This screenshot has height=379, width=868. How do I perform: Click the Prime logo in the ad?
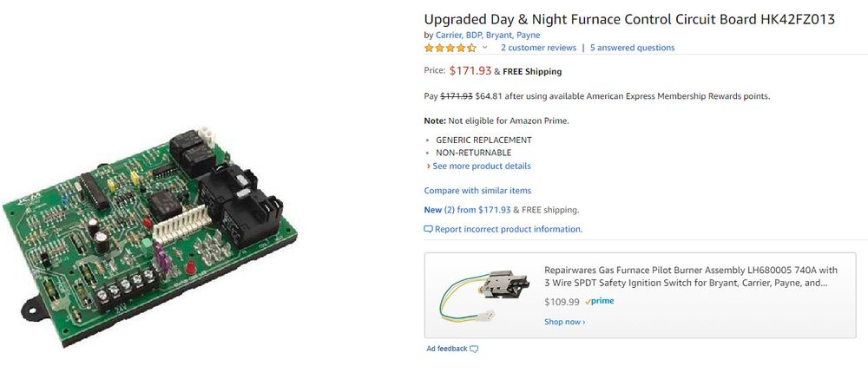599,301
